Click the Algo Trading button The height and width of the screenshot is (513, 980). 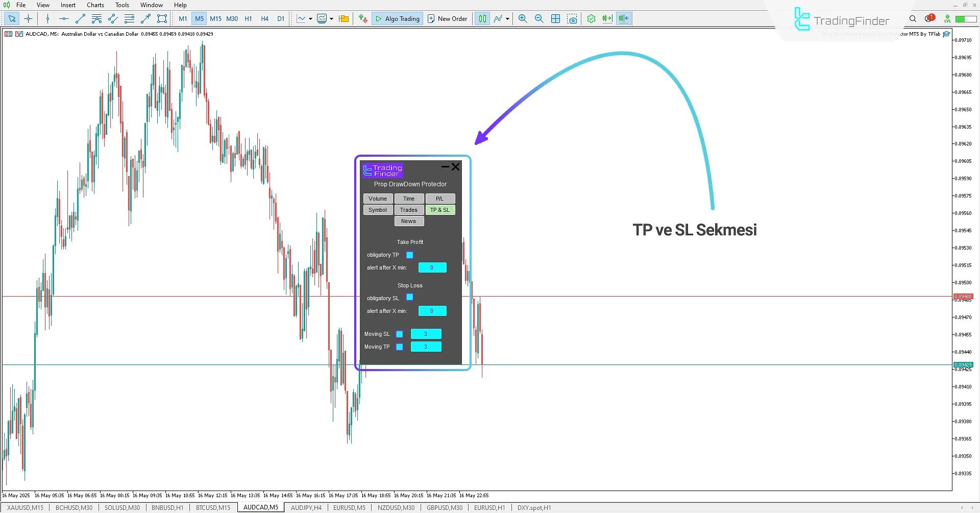(x=397, y=18)
